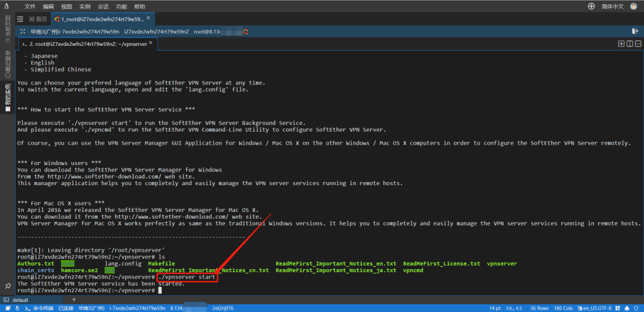Switch to the 首页 home tab
This screenshot has height=312, width=644.
(x=38, y=19)
